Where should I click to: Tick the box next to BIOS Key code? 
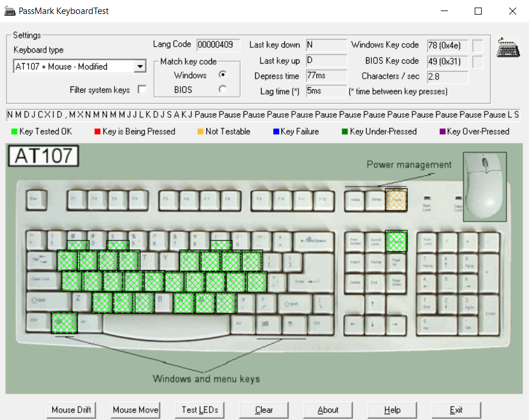(x=478, y=62)
